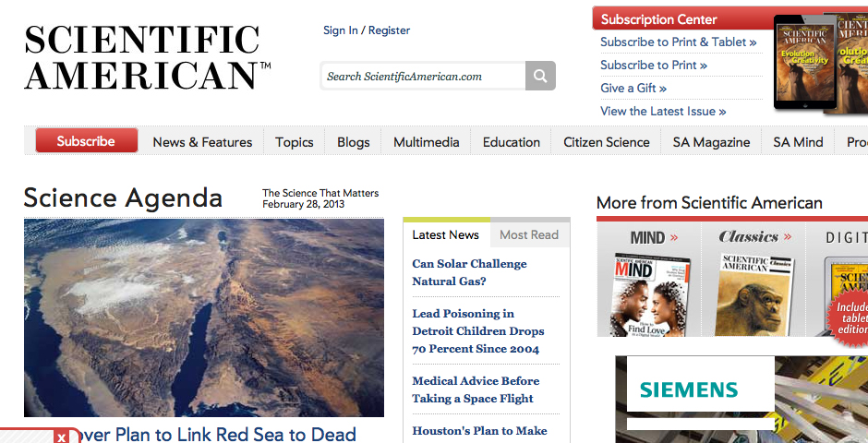868x443 pixels.
Task: Open the Citizen Science menu
Action: [607, 142]
